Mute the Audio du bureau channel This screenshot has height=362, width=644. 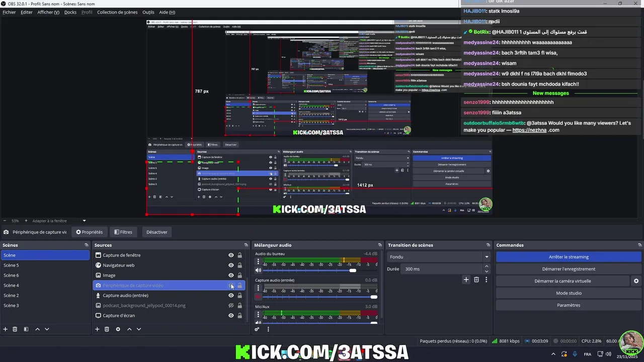coord(259,270)
